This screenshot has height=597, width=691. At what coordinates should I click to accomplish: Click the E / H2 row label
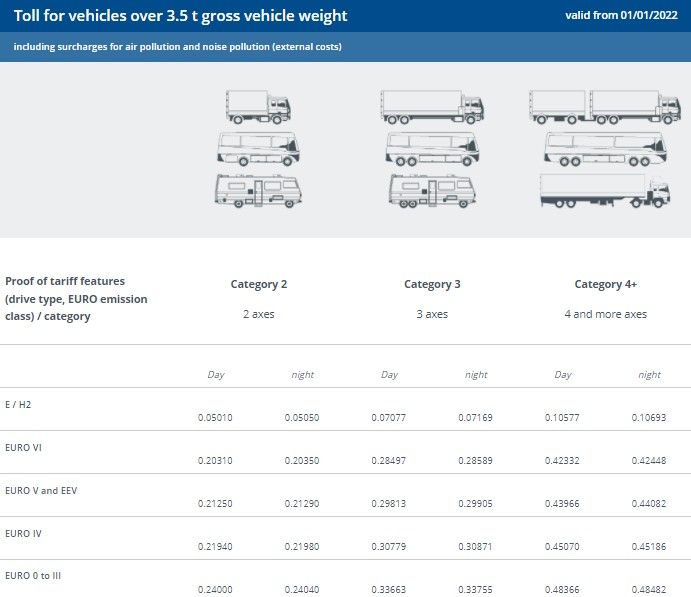coord(18,404)
